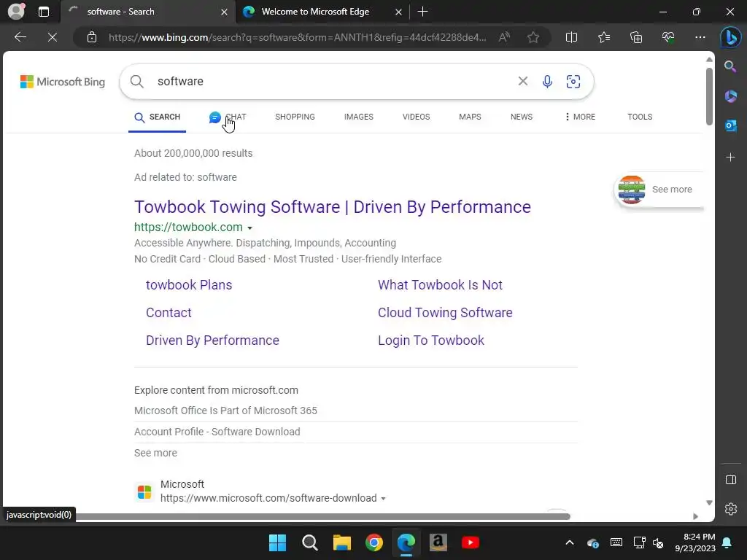Launch Chrome from the taskbar

click(x=374, y=542)
